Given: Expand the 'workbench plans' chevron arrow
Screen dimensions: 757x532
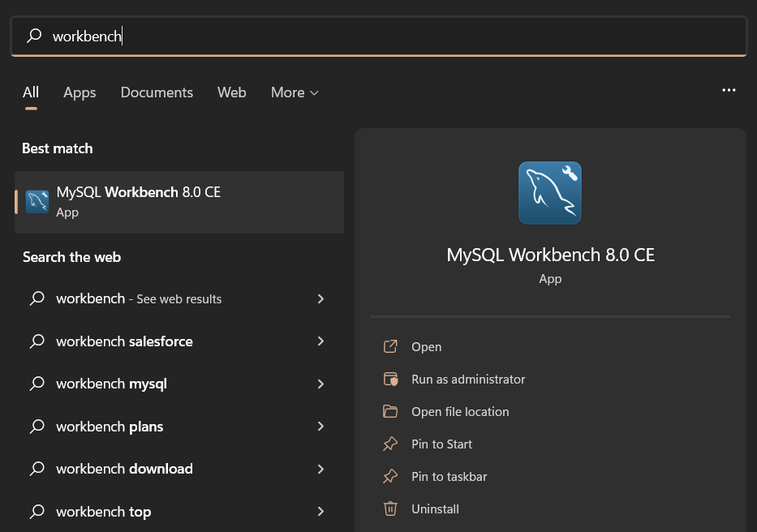Looking at the screenshot, I should coord(320,427).
